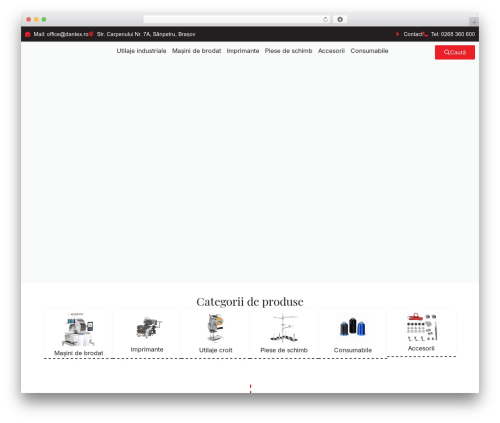This screenshot has width=500, height=423.
Task: Click the browser reload icon
Action: pyautogui.click(x=325, y=20)
